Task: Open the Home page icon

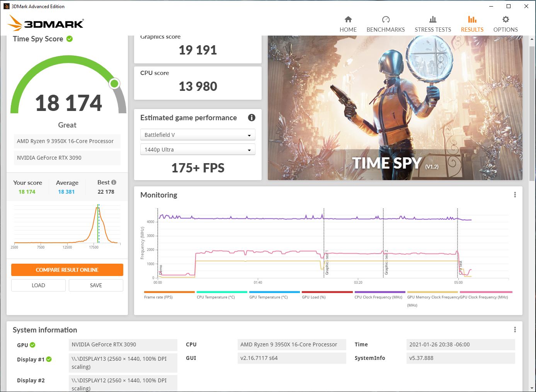Action: (348, 20)
